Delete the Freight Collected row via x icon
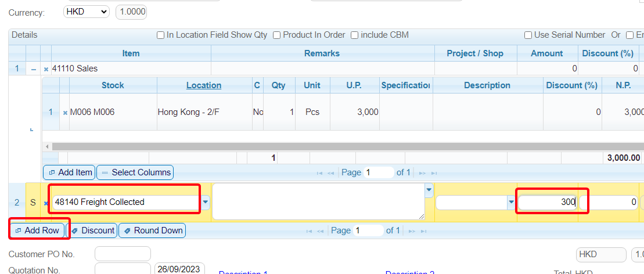The image size is (644, 274). coord(46,203)
